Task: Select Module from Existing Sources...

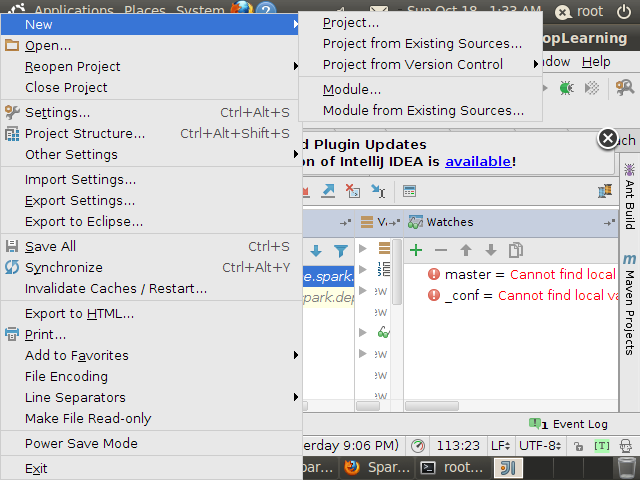Action: [x=420, y=111]
